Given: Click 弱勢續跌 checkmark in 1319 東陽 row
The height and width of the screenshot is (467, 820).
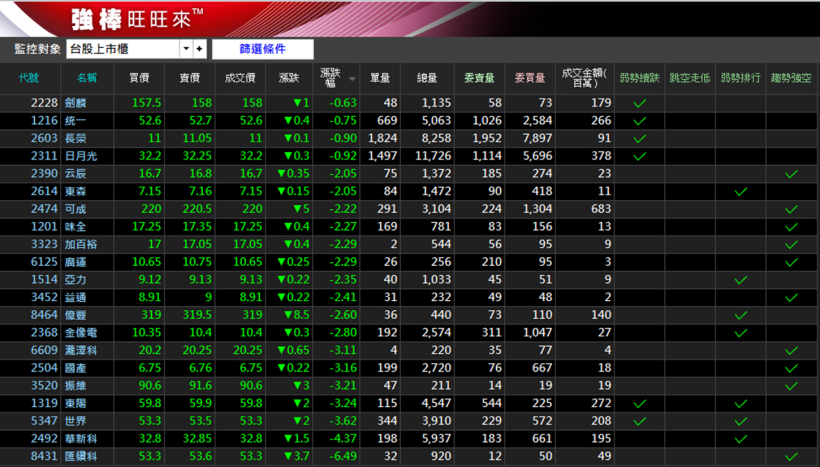Looking at the screenshot, I should [640, 404].
